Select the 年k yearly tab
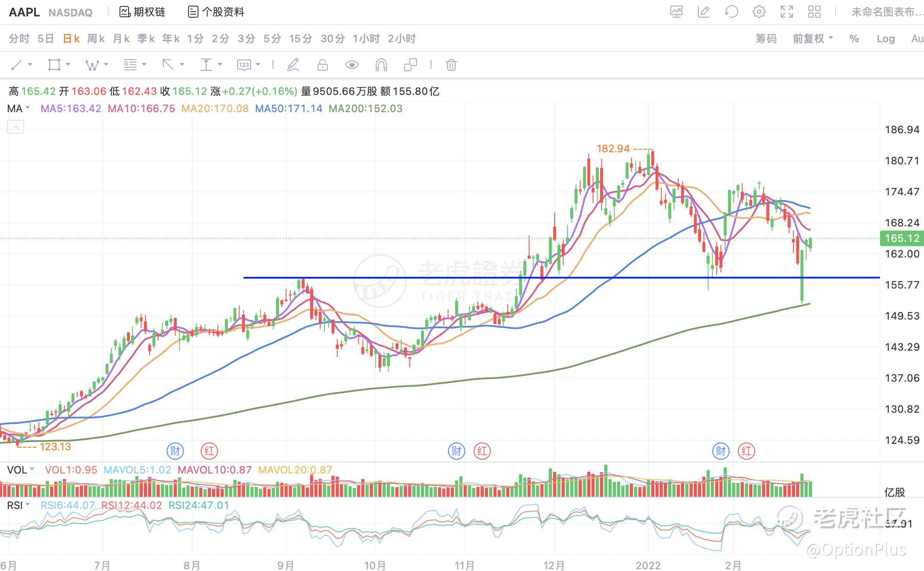 pyautogui.click(x=171, y=39)
